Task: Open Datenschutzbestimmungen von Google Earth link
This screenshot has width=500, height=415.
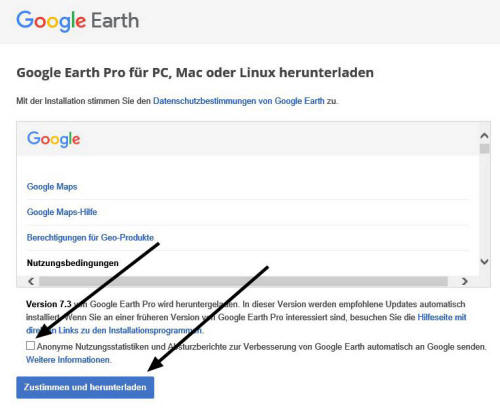Action: 239,101
